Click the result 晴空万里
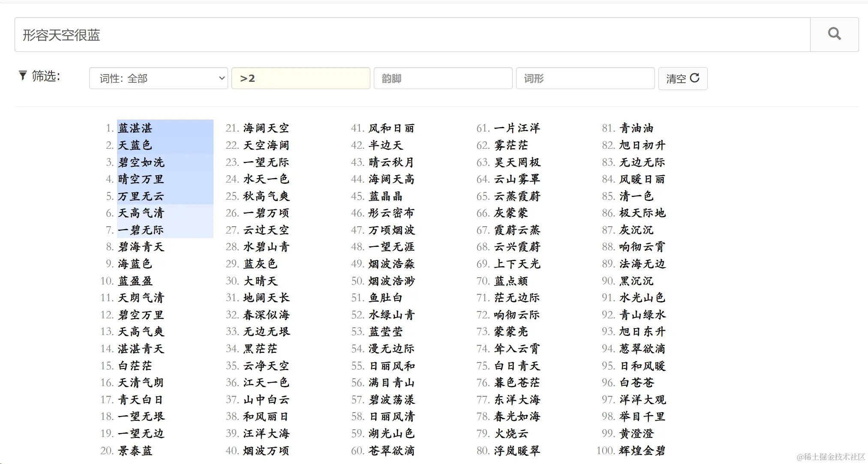868x464 pixels. pos(141,179)
